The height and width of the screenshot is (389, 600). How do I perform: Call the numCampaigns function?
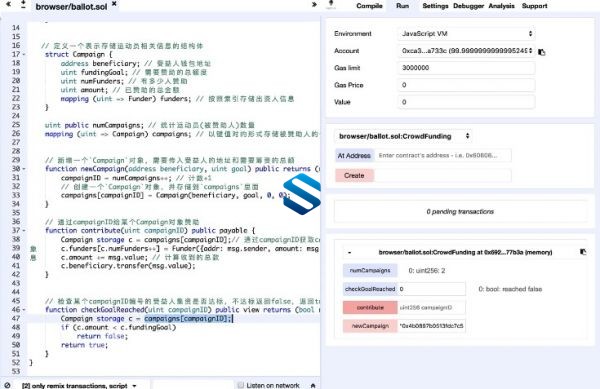tap(370, 270)
